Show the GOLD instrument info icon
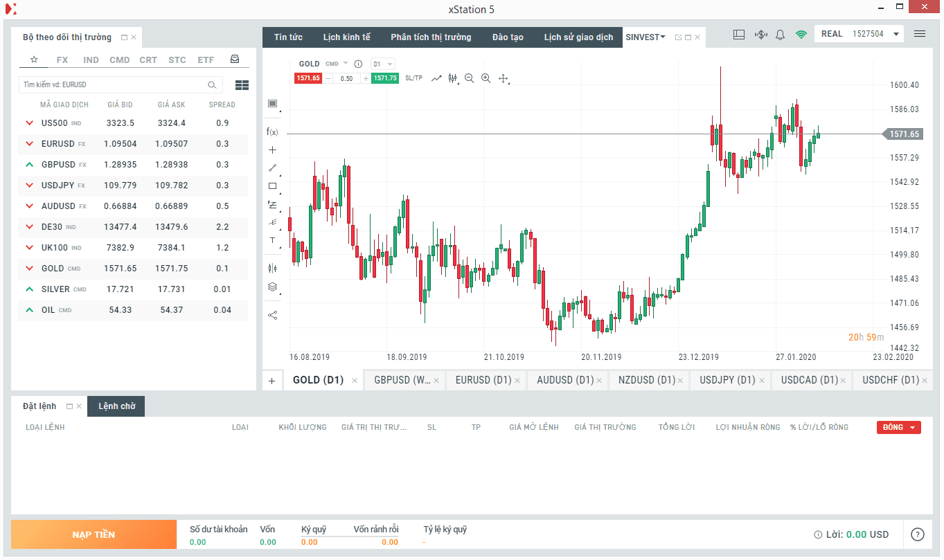944x560 pixels. coord(359,64)
